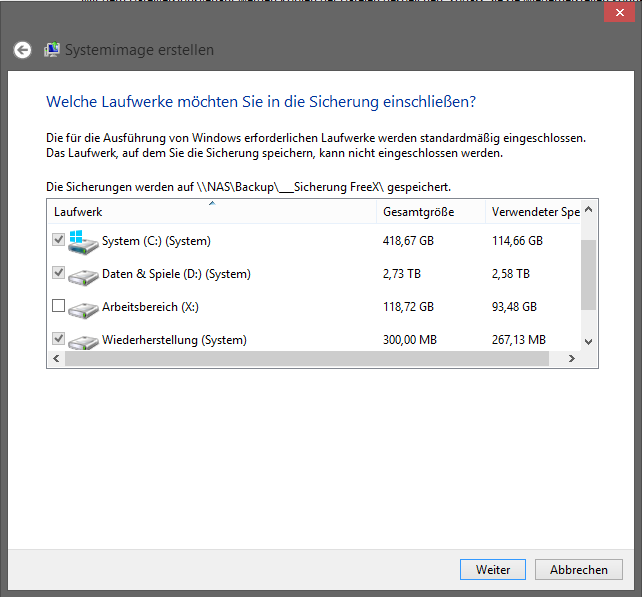Click the horizontal scroll right arrow
The image size is (642, 597).
coord(572,359)
